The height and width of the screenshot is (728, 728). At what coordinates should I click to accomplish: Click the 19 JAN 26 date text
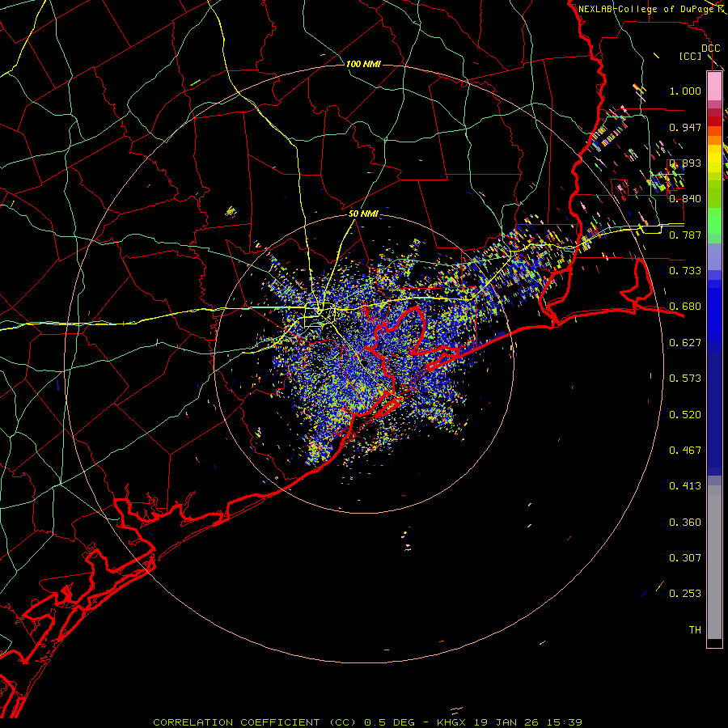506,722
